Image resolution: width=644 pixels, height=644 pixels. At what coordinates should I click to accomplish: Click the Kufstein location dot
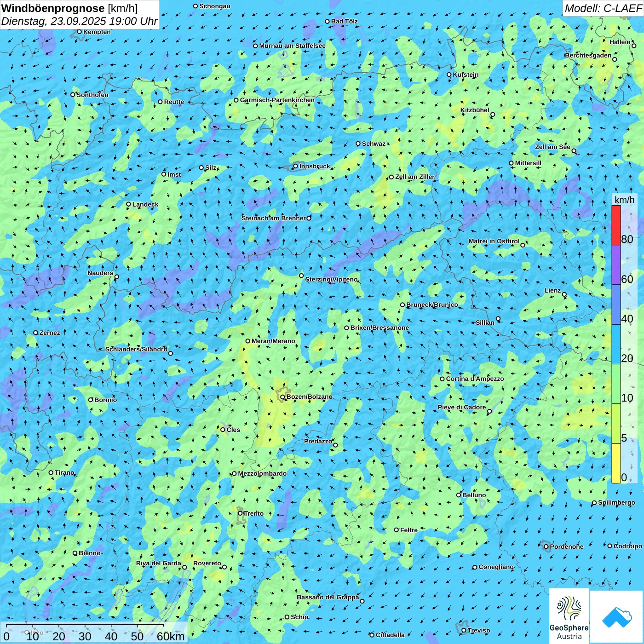449,75
